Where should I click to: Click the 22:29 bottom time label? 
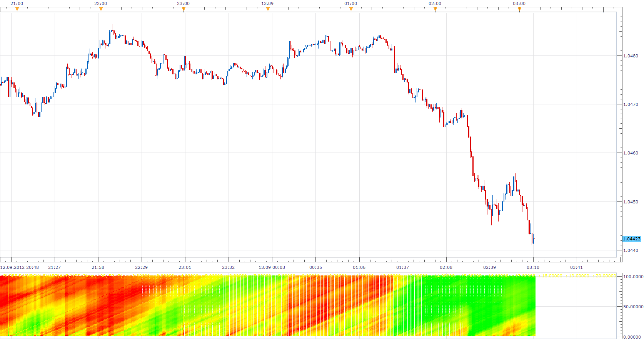point(141,267)
